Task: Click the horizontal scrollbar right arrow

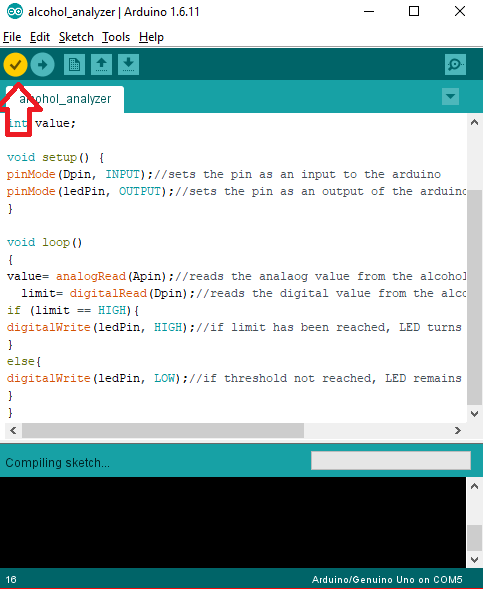Action: (x=457, y=430)
